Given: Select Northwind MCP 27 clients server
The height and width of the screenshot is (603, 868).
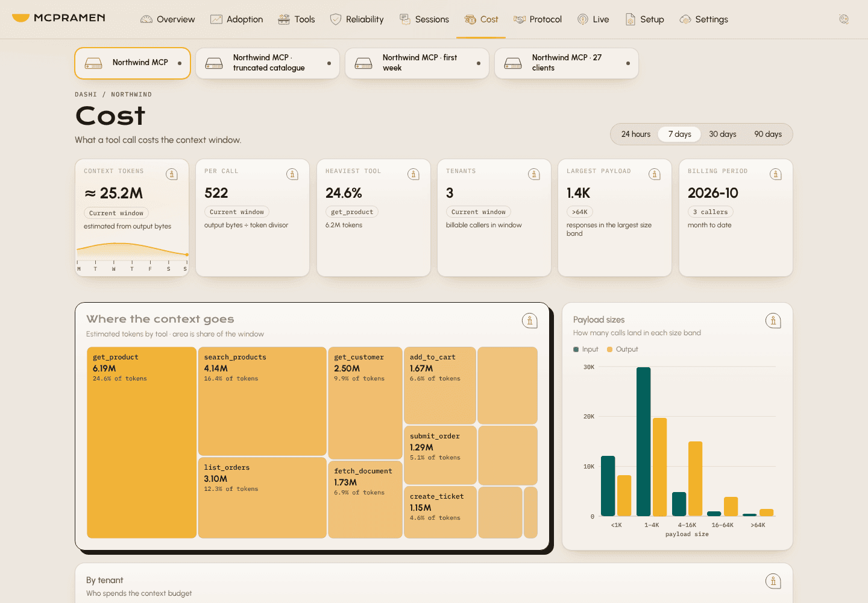Looking at the screenshot, I should pos(567,63).
